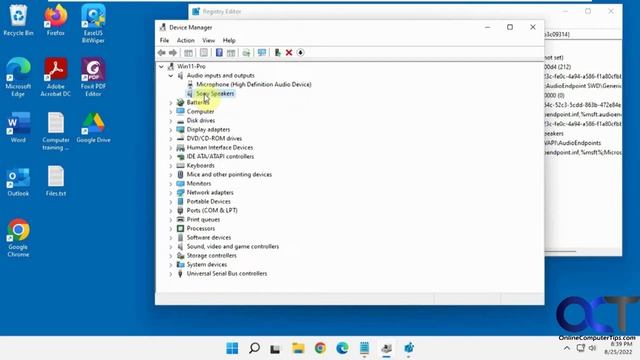This screenshot has height=360, width=640.
Task: Select Portable Devices label
Action: [x=208, y=202]
